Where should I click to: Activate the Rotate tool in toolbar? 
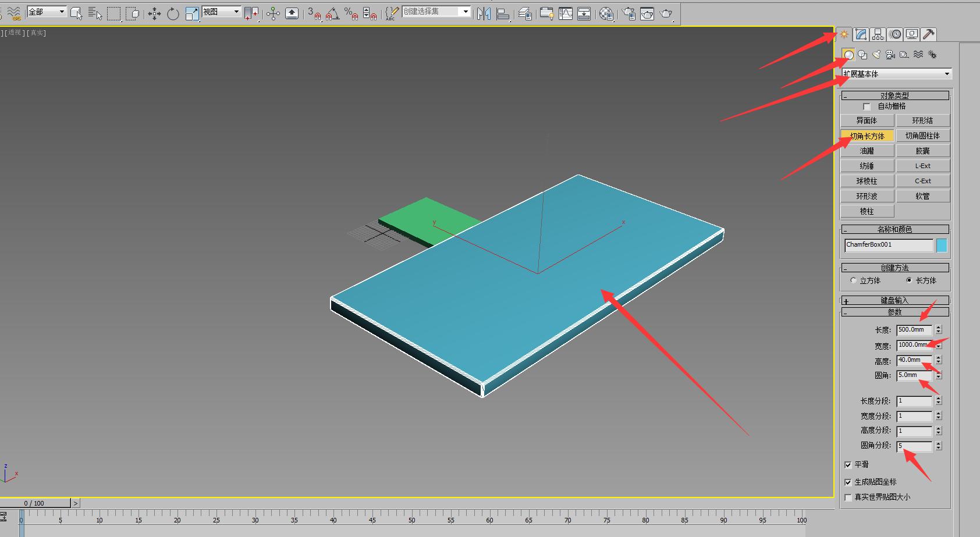pyautogui.click(x=173, y=13)
